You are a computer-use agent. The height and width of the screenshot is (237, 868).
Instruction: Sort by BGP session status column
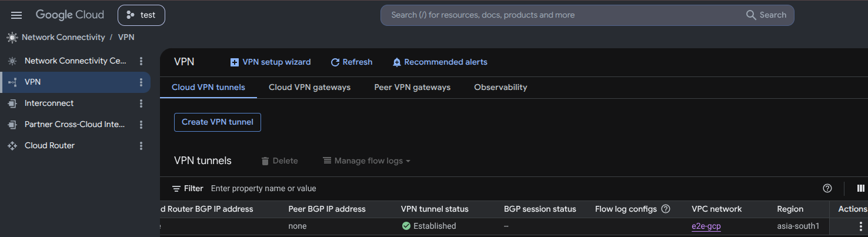tap(540, 209)
